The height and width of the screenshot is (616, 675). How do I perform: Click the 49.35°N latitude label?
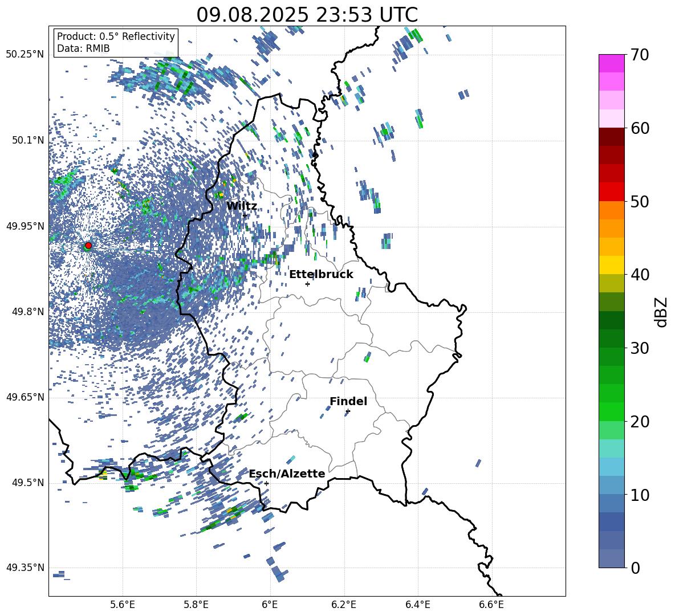coord(25,568)
